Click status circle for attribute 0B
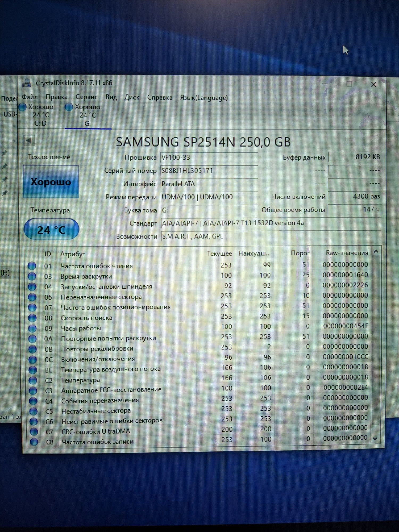Image resolution: width=399 pixels, height=532 pixels. coord(32,349)
